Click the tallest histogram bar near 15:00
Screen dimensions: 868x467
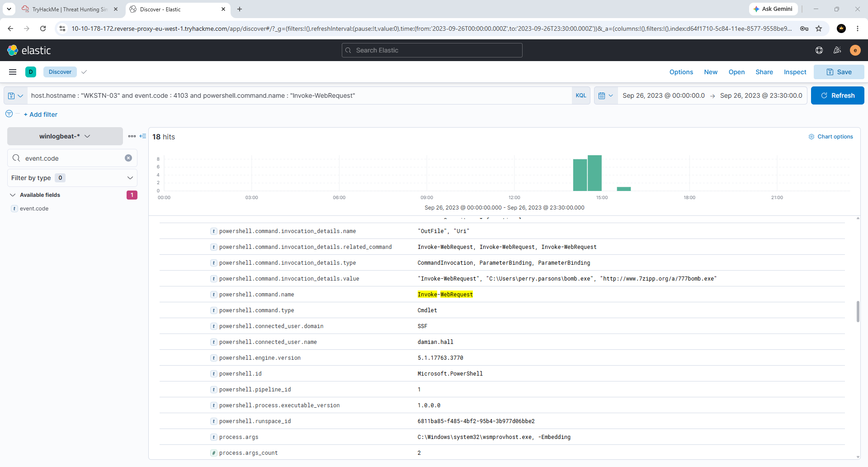tap(594, 173)
